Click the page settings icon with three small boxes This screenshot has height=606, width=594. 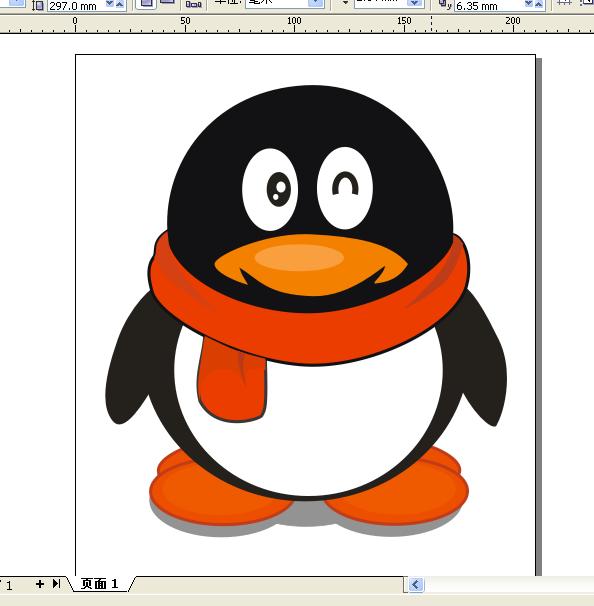[194, 5]
